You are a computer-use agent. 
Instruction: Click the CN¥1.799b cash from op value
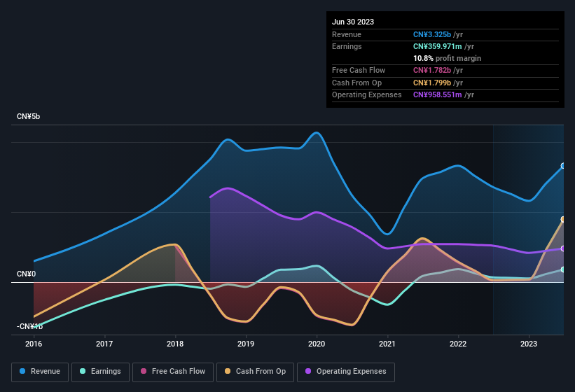tap(432, 83)
